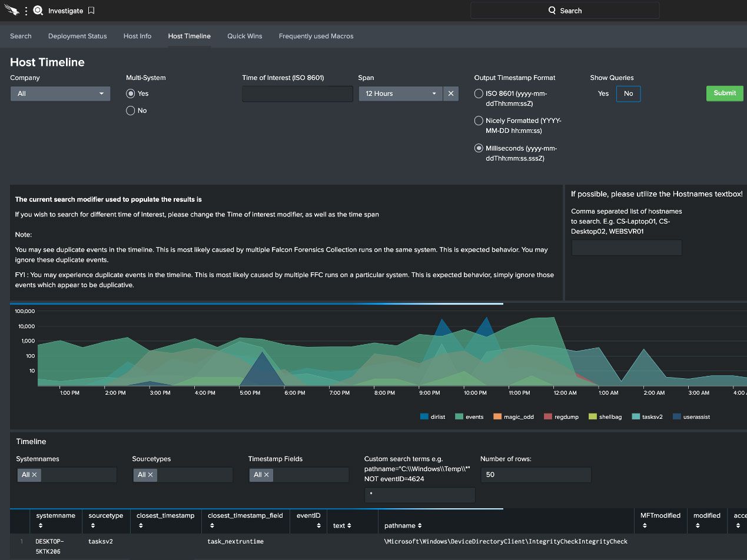747x560 pixels.
Task: Open the Company dropdown
Action: 60,94
